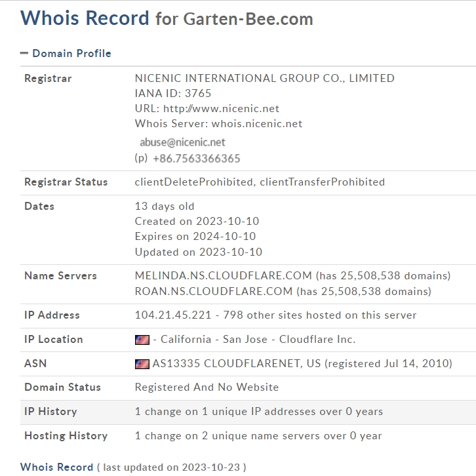The image size is (476, 476).
Task: Click Hosting History change summary text
Action: pyautogui.click(x=258, y=436)
